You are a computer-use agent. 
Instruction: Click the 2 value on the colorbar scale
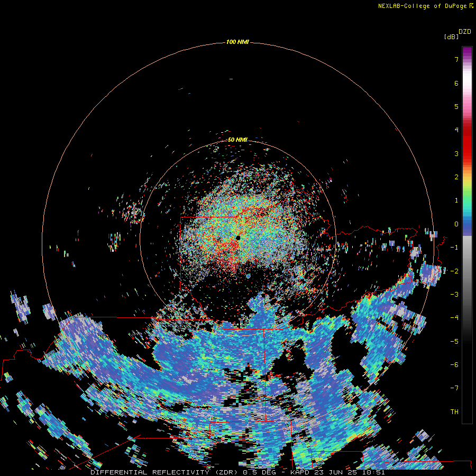[456, 177]
